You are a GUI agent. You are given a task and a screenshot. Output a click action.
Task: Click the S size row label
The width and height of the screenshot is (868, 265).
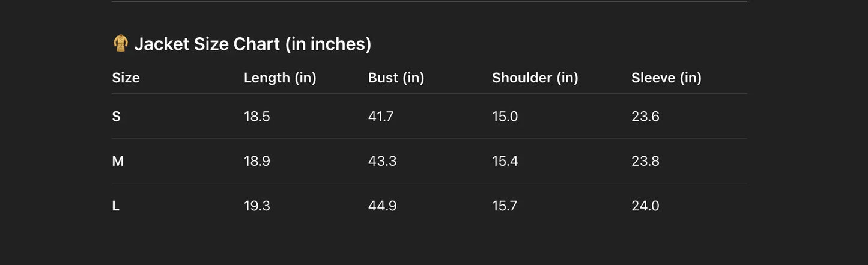click(116, 117)
